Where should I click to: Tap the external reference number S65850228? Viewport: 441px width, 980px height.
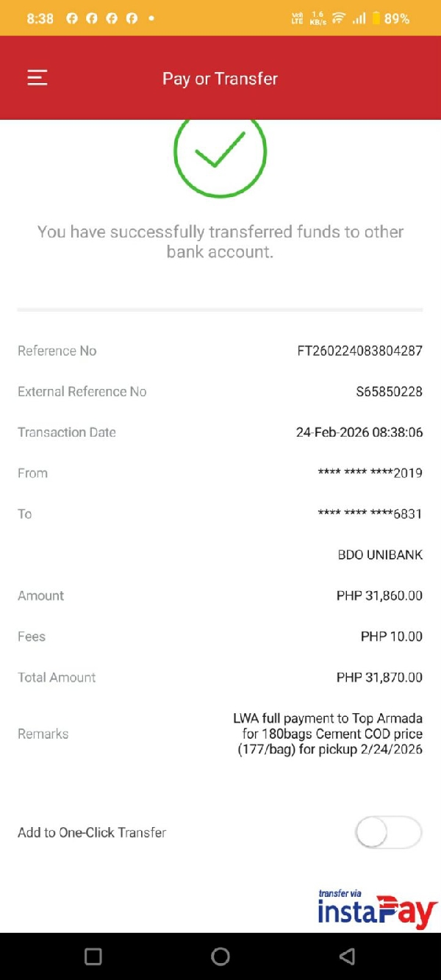[389, 392]
